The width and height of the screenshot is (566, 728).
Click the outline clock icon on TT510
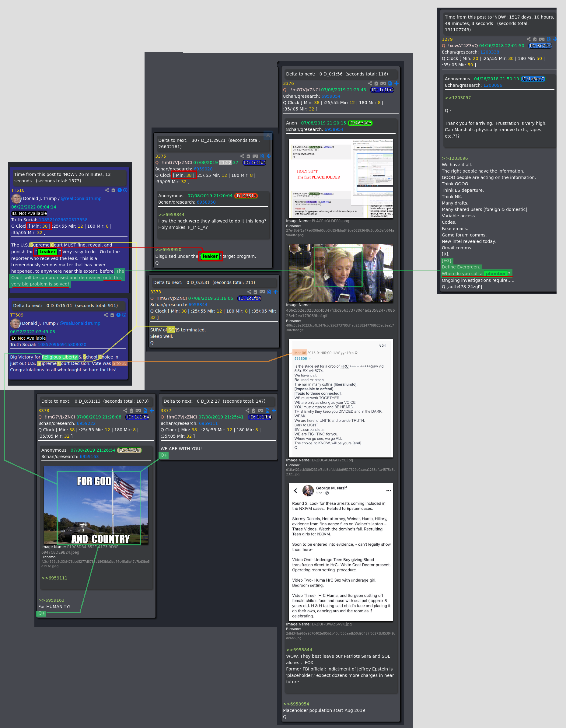tap(125, 190)
